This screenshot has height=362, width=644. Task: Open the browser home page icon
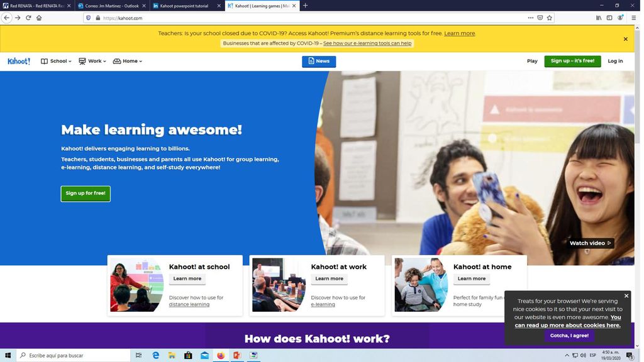39,18
